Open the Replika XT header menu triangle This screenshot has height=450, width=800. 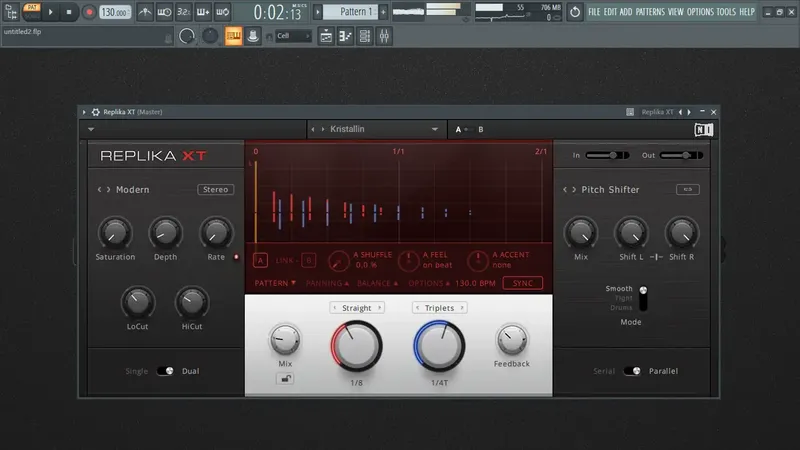(91, 130)
